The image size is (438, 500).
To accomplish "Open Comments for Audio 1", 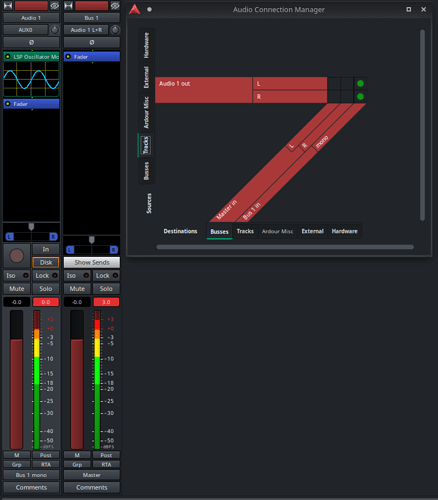I will click(x=31, y=487).
